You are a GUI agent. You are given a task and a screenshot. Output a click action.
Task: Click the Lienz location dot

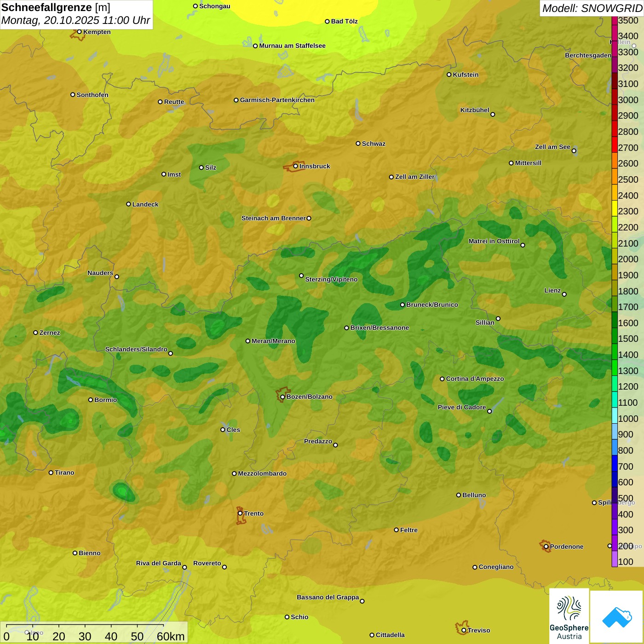click(564, 294)
